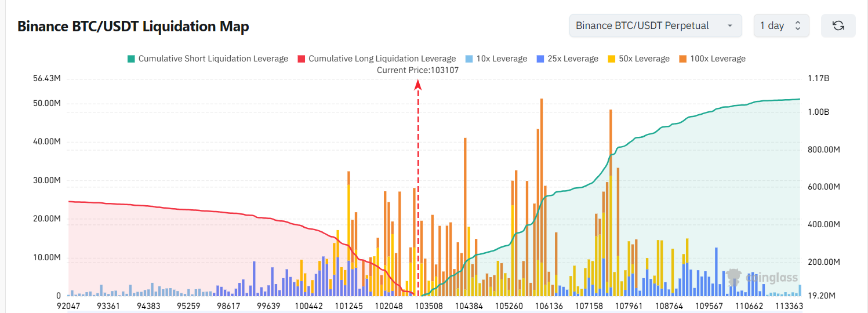Viewport: 868px width, 313px height.
Task: Click the 10.00M left axis label
Action: (48, 257)
